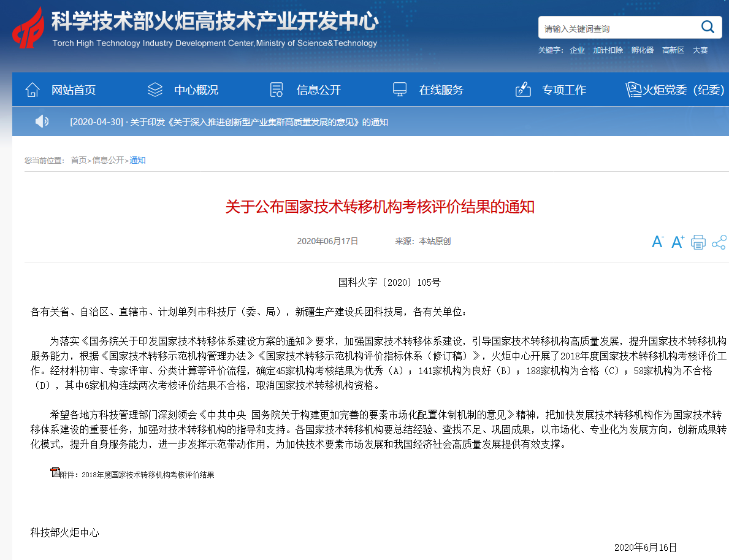Click document number 国科火字〔2020〕105号
The image size is (729, 560).
389,282
